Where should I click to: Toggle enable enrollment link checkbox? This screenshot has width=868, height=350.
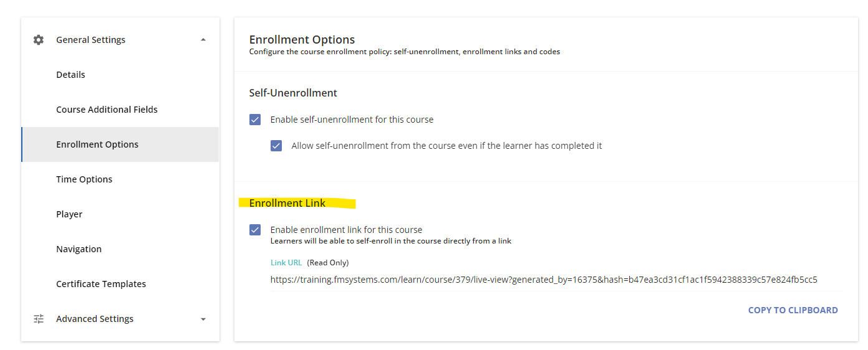pos(255,230)
